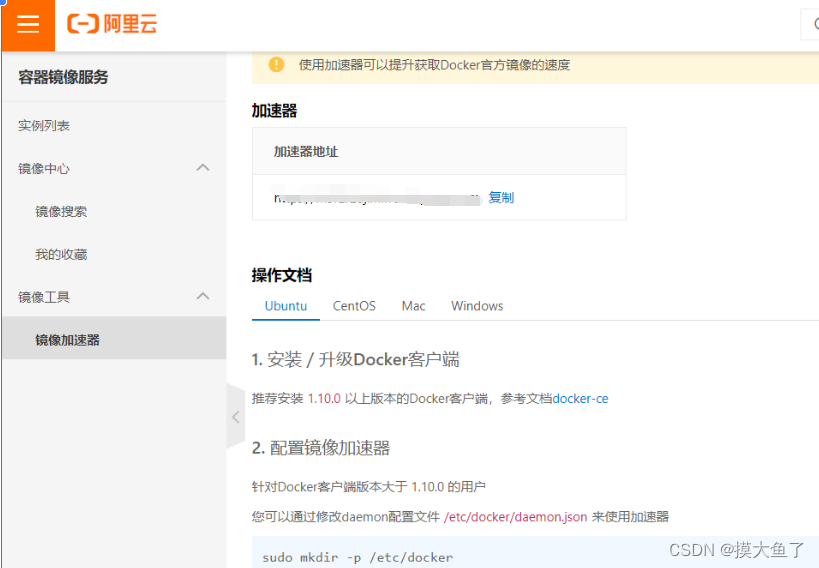
Task: Click the sudo mkdir -p /etc/docker command
Action: click(358, 558)
